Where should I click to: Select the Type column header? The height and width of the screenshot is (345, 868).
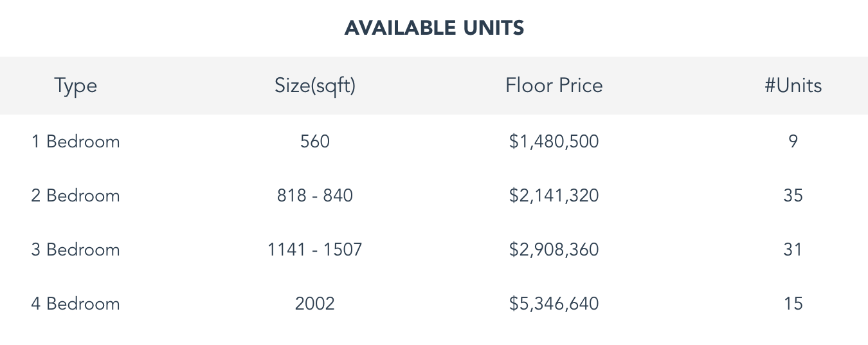[x=75, y=86]
